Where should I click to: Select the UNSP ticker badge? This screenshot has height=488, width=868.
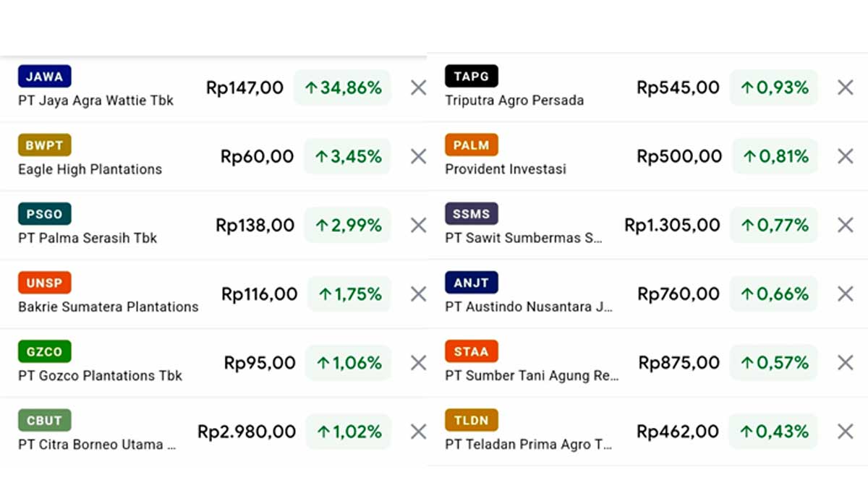(44, 283)
